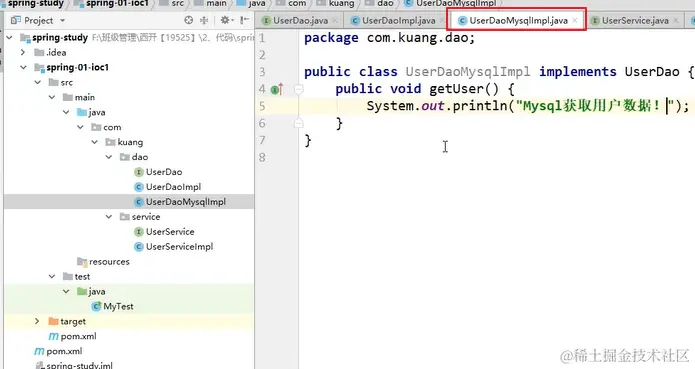Screen dimensions: 695x369
Task: Click 'com.kuang.dao;' in the package statement
Action: click(421, 38)
